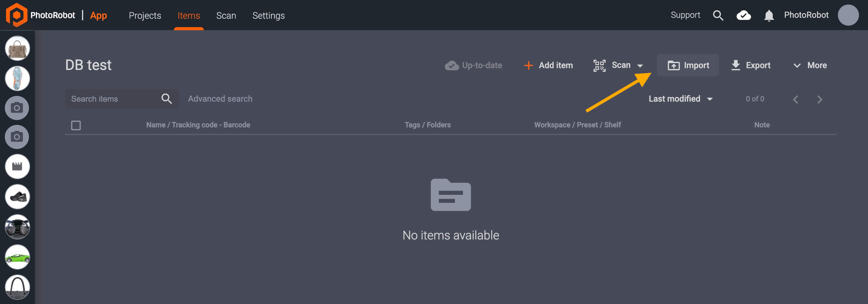
Task: Click the cloud sync status icon
Action: [x=744, y=15]
